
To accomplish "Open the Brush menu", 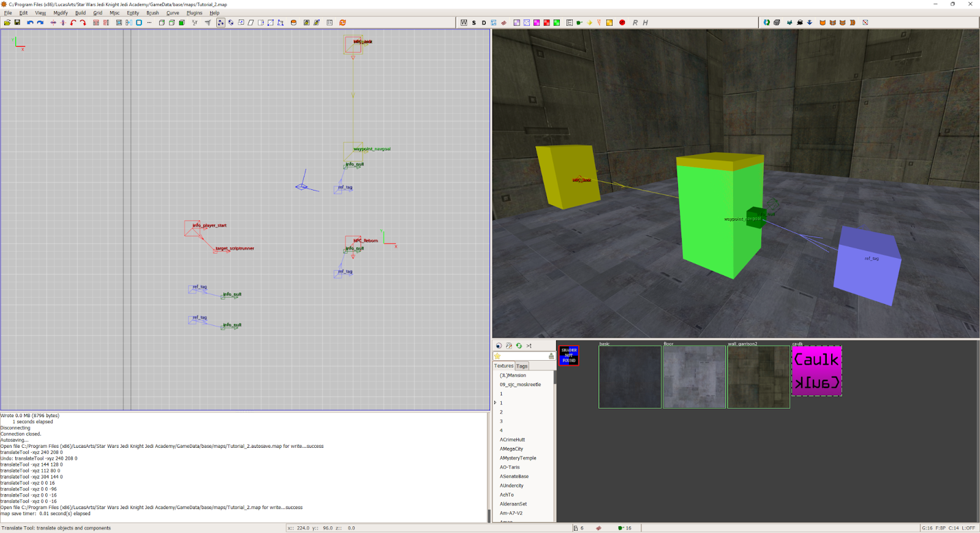I will tap(153, 13).
